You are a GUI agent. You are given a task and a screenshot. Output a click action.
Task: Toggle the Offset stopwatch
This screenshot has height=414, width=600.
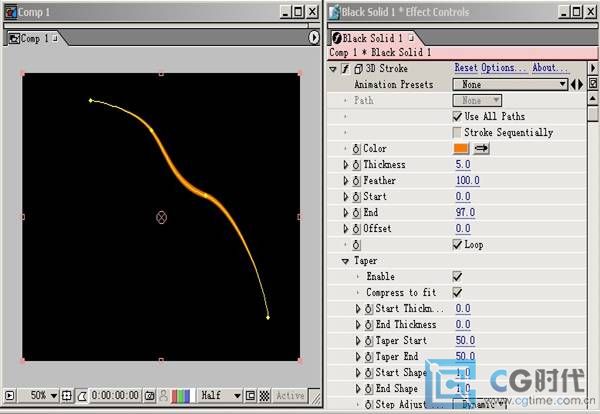[x=356, y=229]
